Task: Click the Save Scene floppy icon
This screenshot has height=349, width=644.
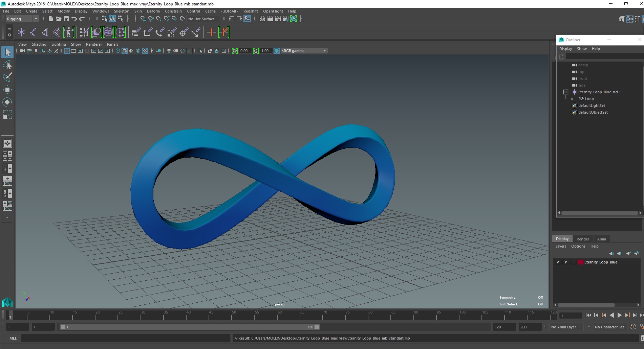Action: click(x=66, y=19)
